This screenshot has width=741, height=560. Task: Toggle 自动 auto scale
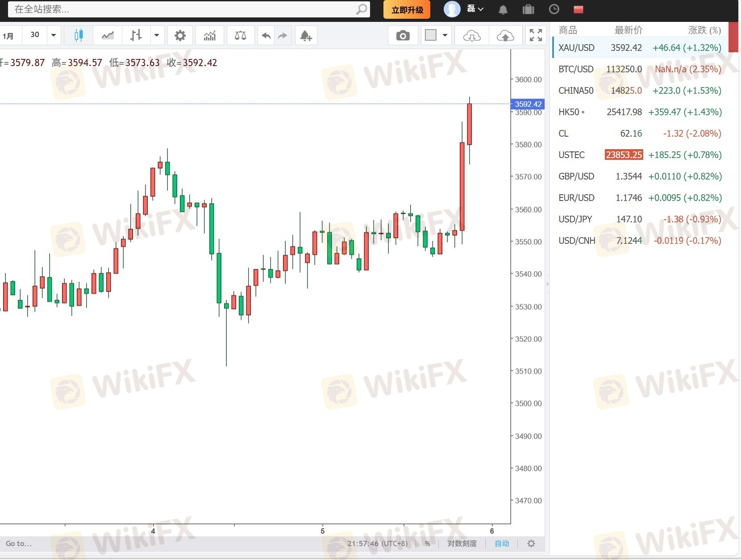502,543
